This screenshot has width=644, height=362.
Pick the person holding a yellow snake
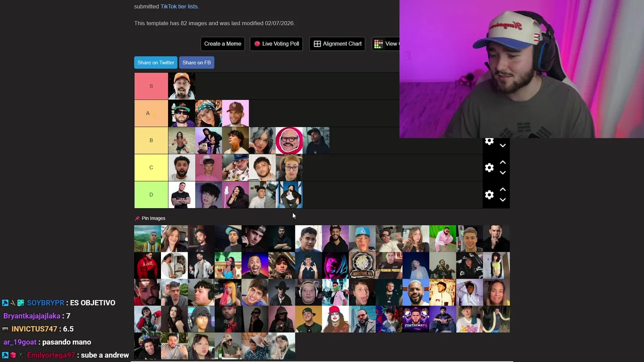[x=497, y=319]
